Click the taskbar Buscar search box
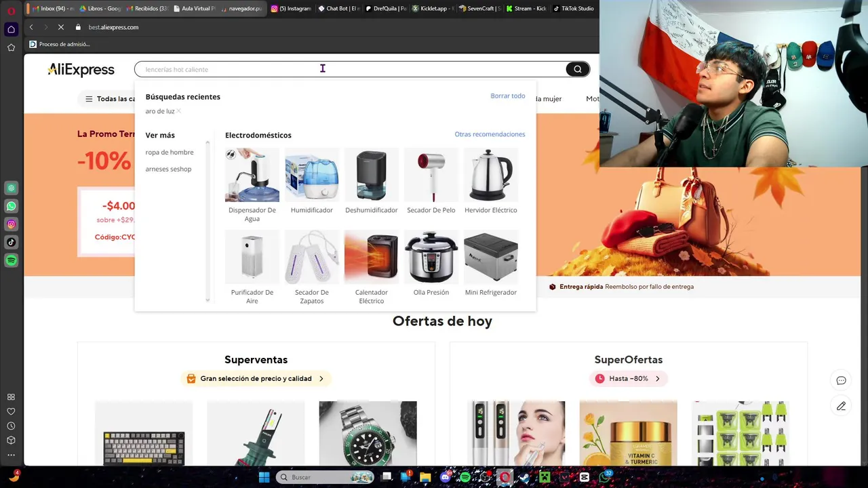 [x=324, y=477]
